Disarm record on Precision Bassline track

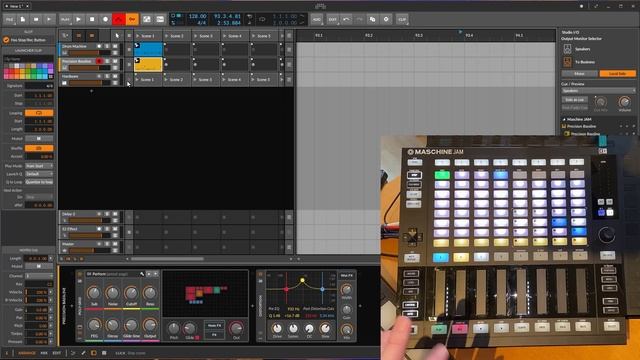pyautogui.click(x=99, y=61)
